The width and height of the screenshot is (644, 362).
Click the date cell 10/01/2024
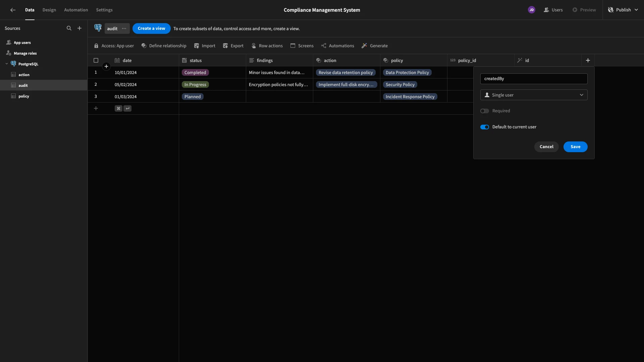pyautogui.click(x=145, y=72)
